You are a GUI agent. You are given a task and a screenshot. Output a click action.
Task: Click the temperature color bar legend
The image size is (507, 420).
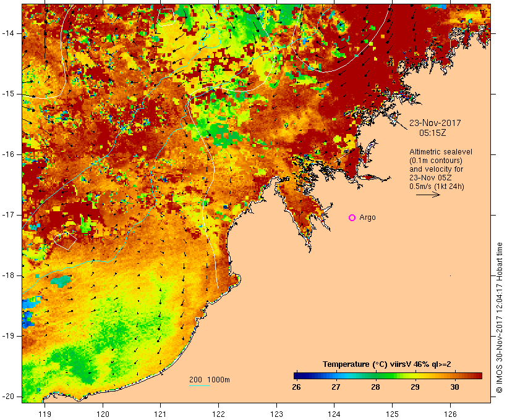pyautogui.click(x=388, y=376)
